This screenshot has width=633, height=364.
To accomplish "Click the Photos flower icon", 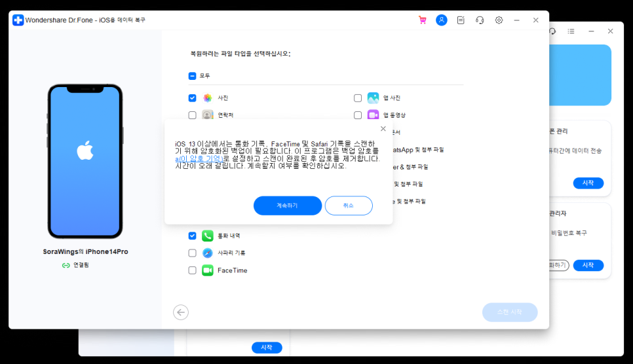I will 208,98.
